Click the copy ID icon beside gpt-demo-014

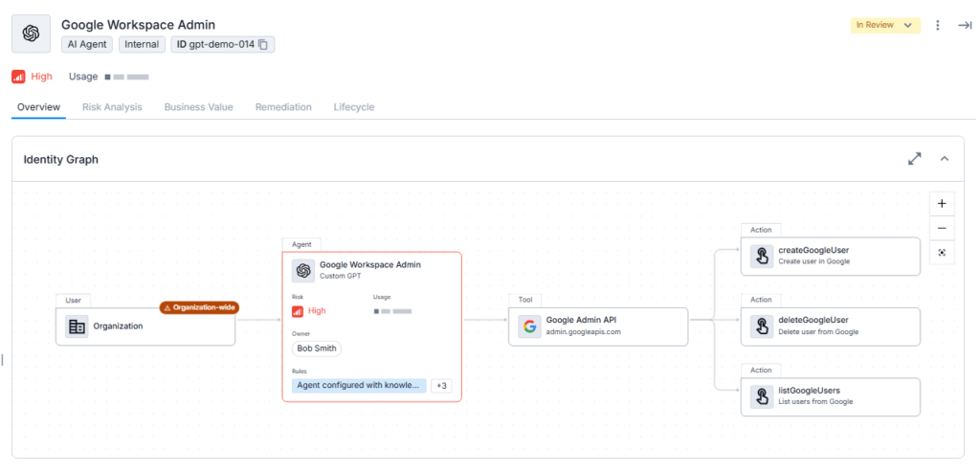264,44
